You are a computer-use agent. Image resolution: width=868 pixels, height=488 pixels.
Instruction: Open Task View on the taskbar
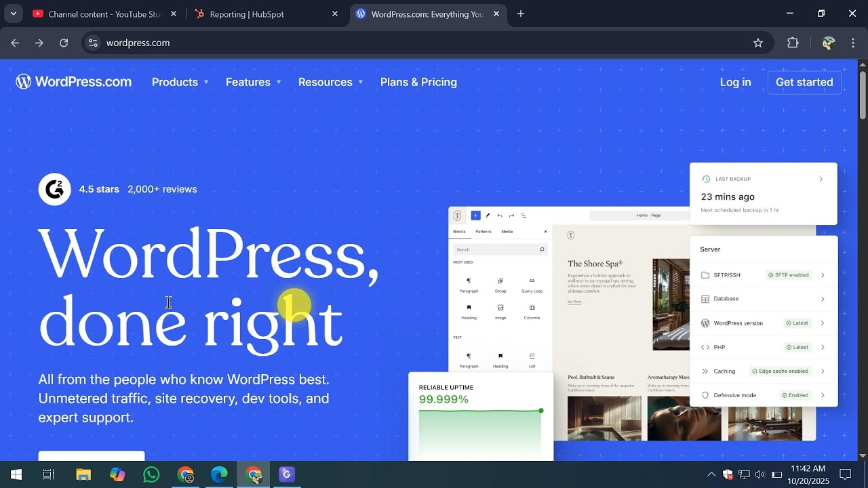pos(49,474)
